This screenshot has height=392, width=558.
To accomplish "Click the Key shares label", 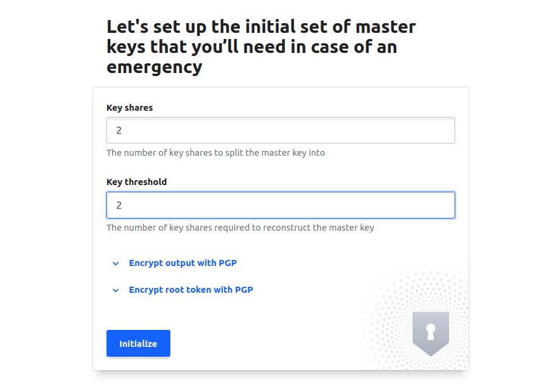I will (x=130, y=108).
